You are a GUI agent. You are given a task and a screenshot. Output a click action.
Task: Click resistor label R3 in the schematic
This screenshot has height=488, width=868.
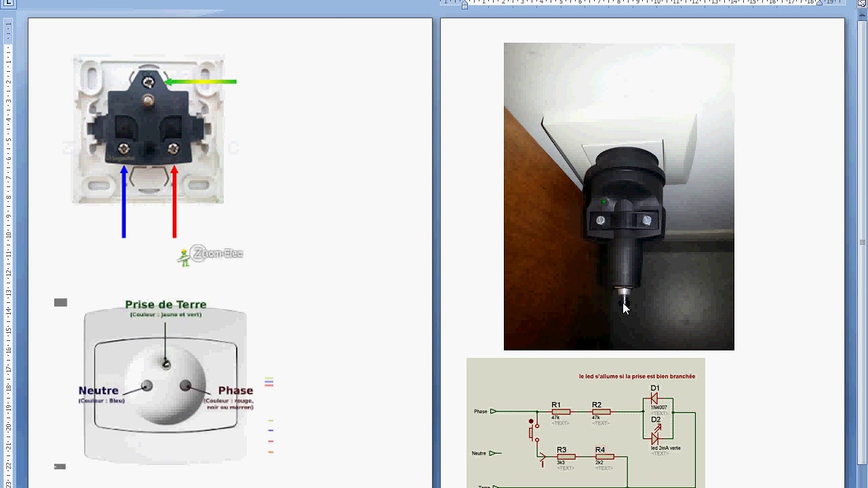pos(561,450)
